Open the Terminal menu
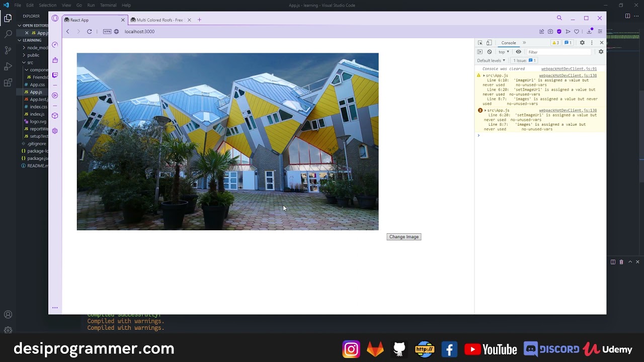 coord(108,5)
